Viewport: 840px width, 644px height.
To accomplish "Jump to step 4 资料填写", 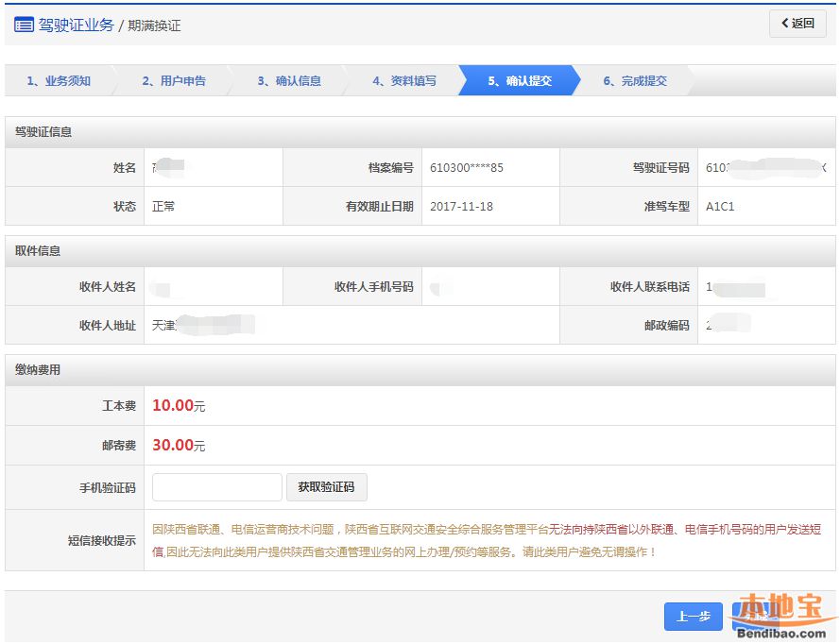I will [x=404, y=81].
